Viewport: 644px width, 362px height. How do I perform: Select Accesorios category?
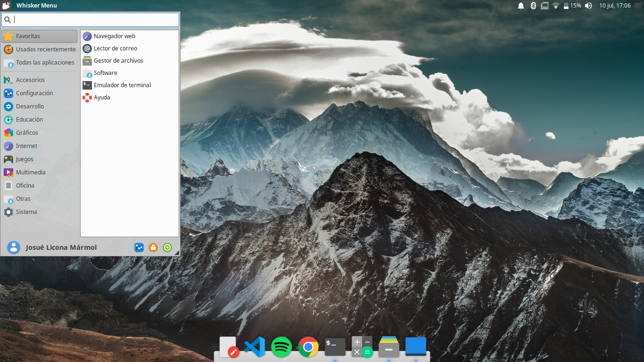(40, 80)
